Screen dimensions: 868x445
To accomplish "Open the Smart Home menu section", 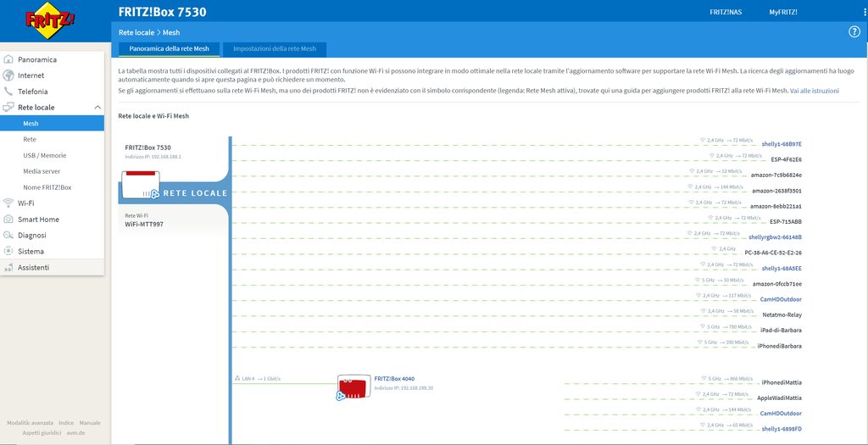I will [x=38, y=220].
